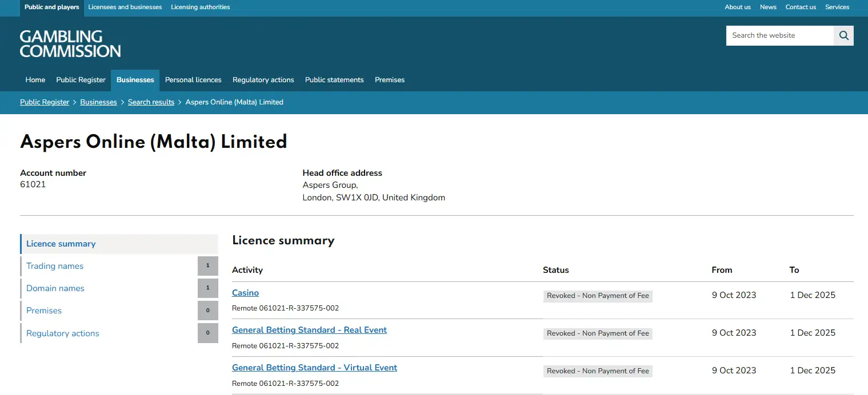This screenshot has height=395, width=868.
Task: Open the About us link
Action: pos(738,7)
